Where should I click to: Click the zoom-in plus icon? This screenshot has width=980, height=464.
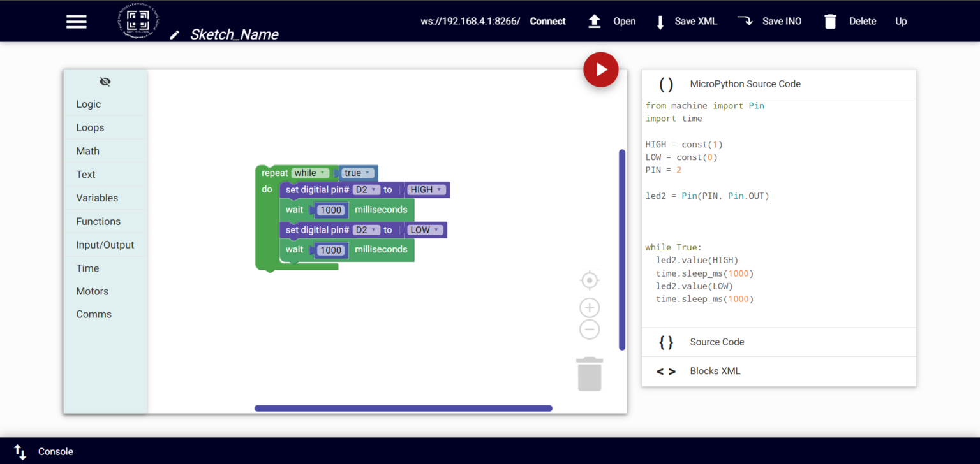[x=589, y=307]
